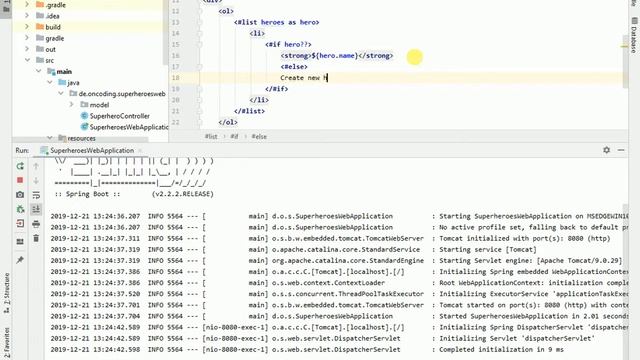Click the console vertical scrollbar
Viewport: 640px width, 360px height.
[625, 282]
